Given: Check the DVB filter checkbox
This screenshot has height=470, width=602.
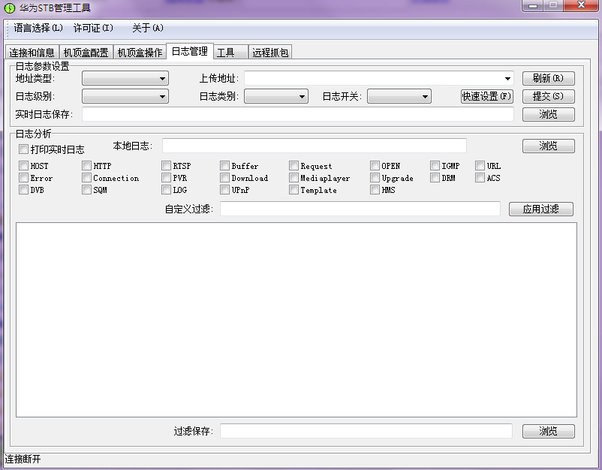Looking at the screenshot, I should [x=24, y=190].
